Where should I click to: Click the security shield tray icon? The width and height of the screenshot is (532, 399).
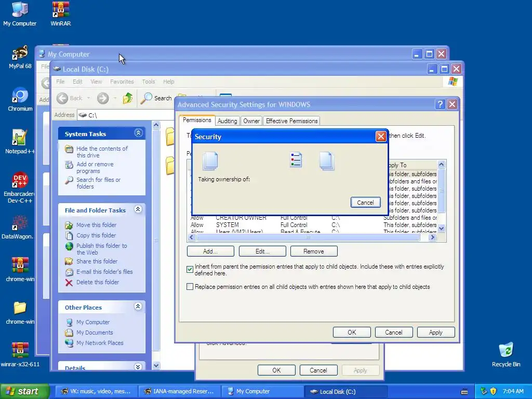click(x=494, y=391)
